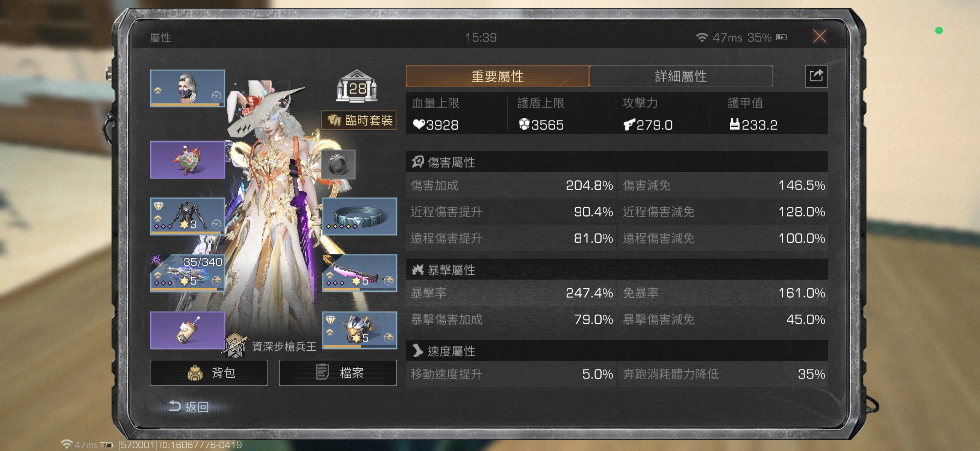Open the 資深步槍兵王 title badge

click(x=271, y=345)
